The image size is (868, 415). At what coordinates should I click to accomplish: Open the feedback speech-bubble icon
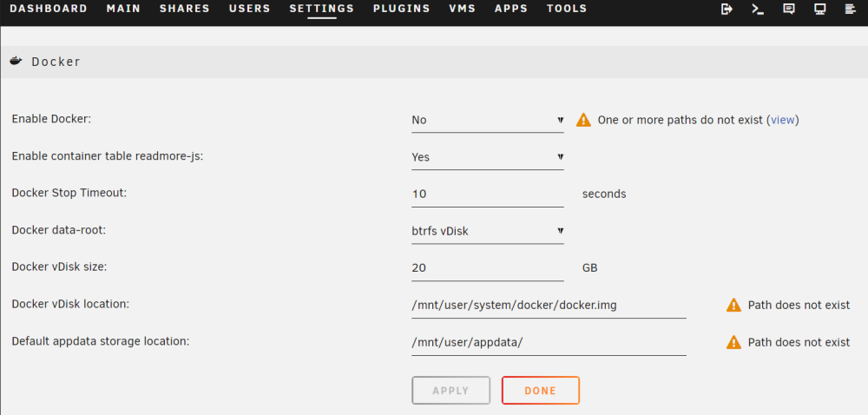point(789,9)
